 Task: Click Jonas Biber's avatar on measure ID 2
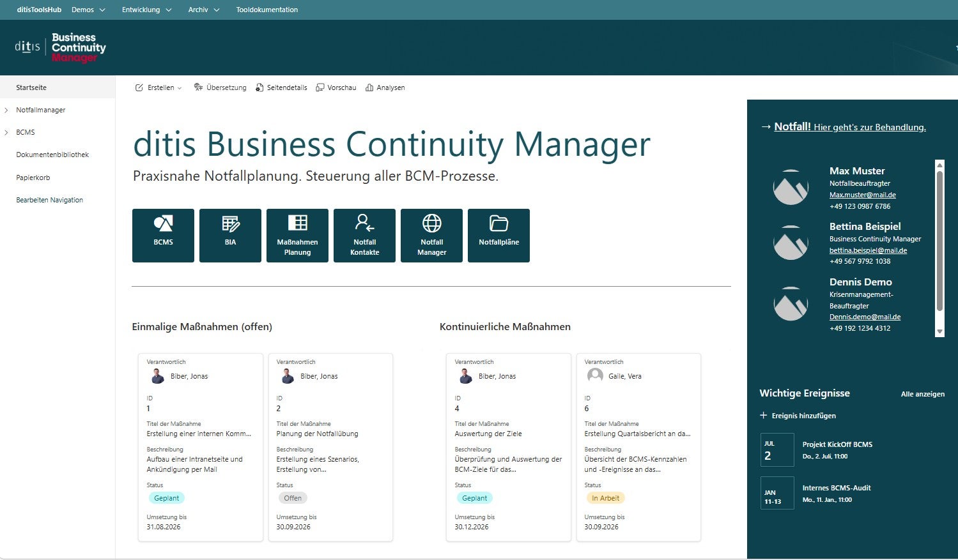288,376
